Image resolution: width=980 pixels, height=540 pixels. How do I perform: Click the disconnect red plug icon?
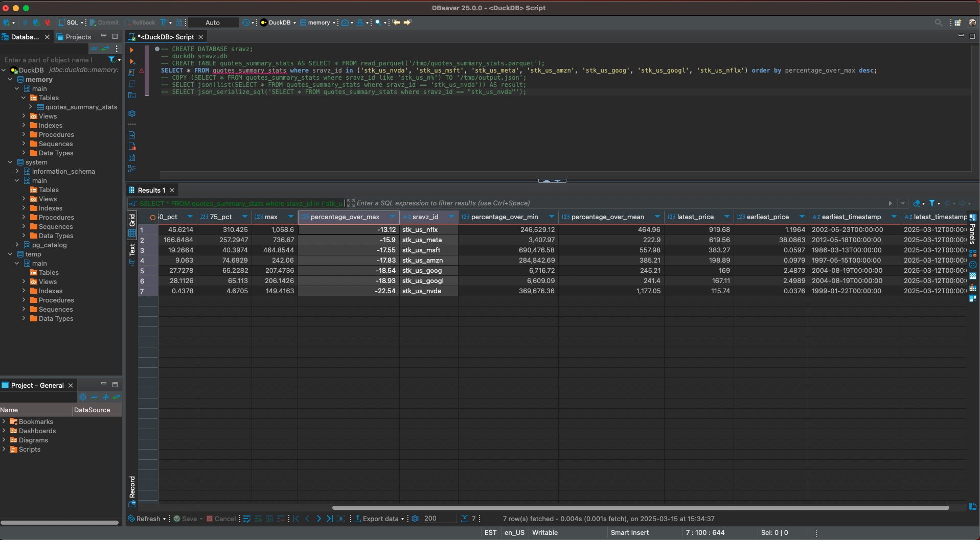click(x=47, y=22)
